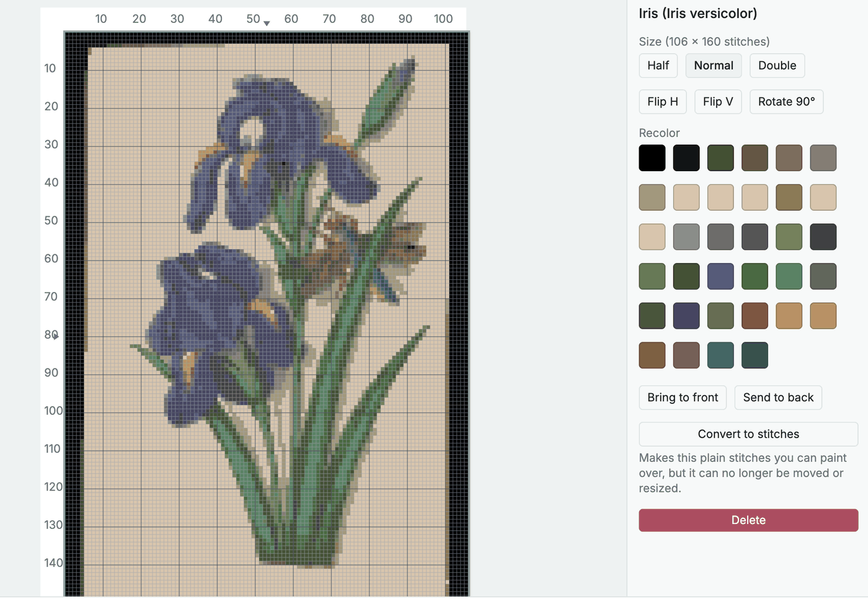Click the iris flower pattern on the canvas
This screenshot has height=604, width=868.
267,313
